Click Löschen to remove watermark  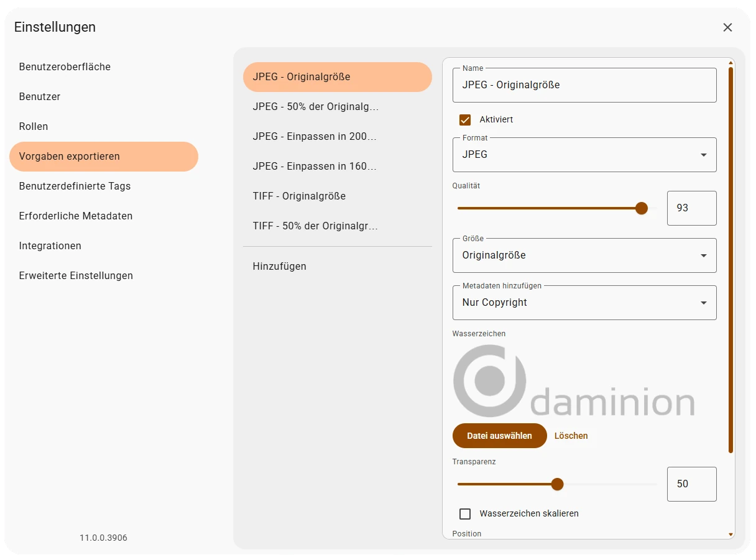(571, 436)
